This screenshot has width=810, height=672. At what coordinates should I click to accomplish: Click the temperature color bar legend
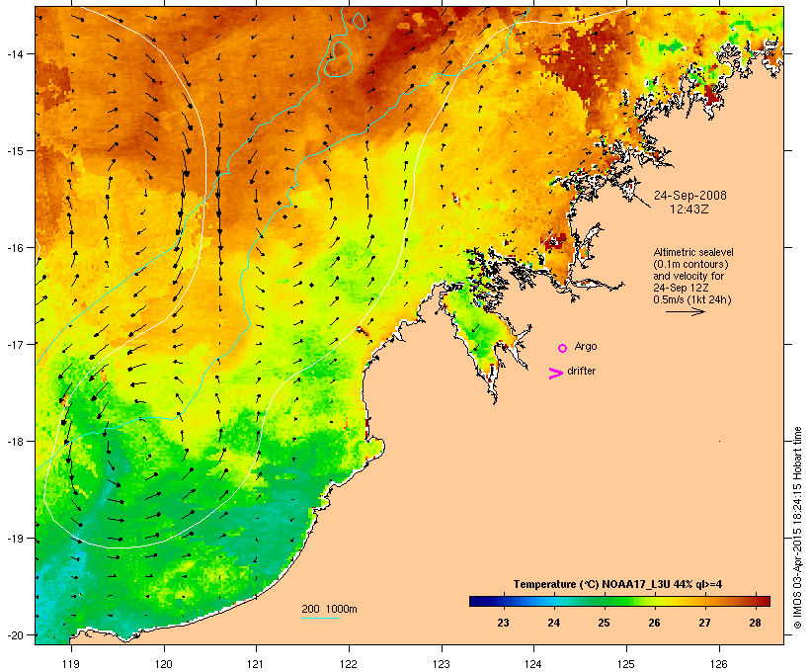coord(620,601)
